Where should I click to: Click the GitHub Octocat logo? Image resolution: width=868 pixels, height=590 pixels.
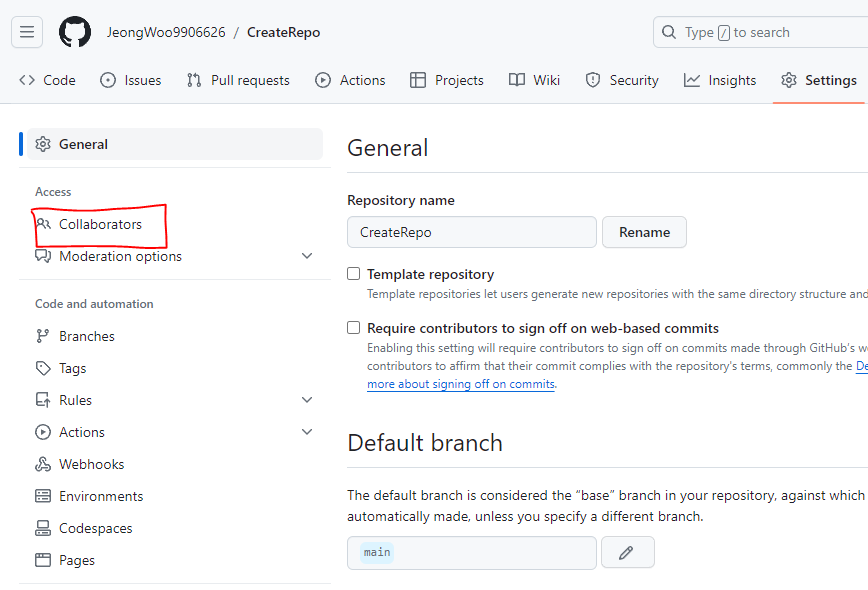pos(75,32)
